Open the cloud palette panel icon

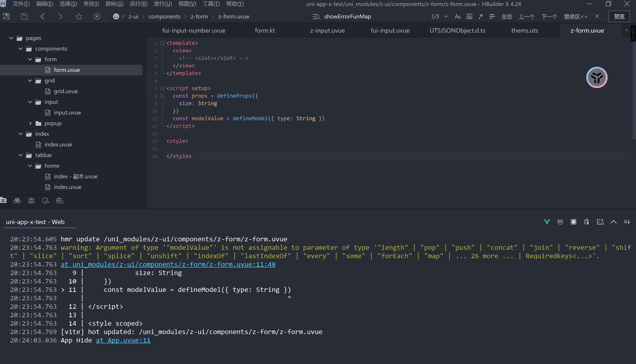(60, 201)
